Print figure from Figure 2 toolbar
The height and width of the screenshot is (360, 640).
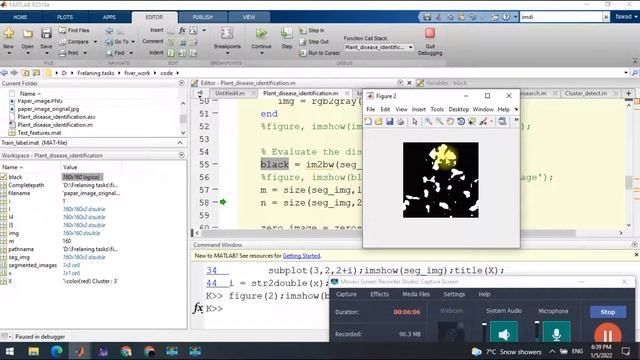pos(400,122)
